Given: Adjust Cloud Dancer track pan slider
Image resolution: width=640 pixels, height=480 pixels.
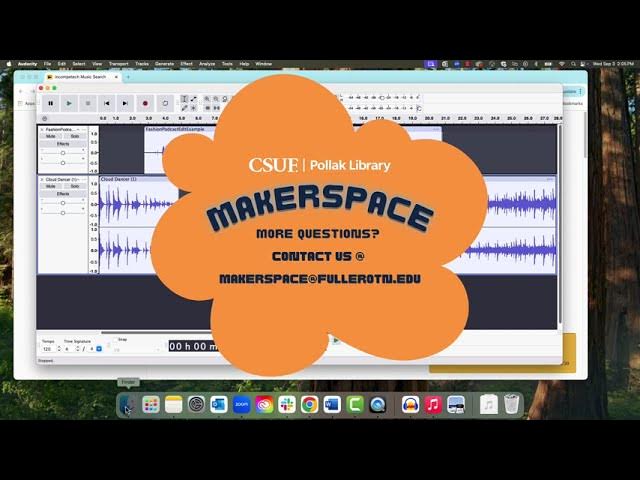Looking at the screenshot, I should (x=63, y=213).
